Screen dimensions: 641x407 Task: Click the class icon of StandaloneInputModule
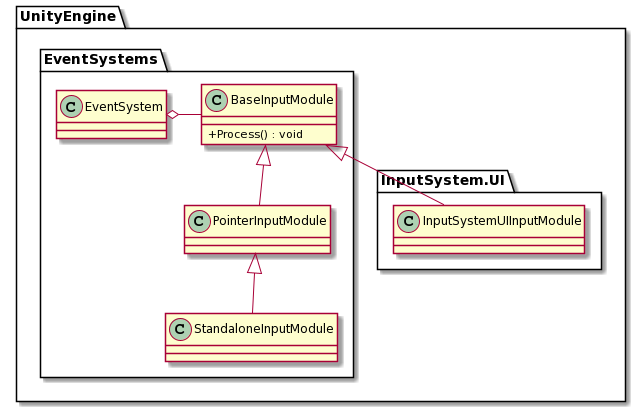(180, 329)
